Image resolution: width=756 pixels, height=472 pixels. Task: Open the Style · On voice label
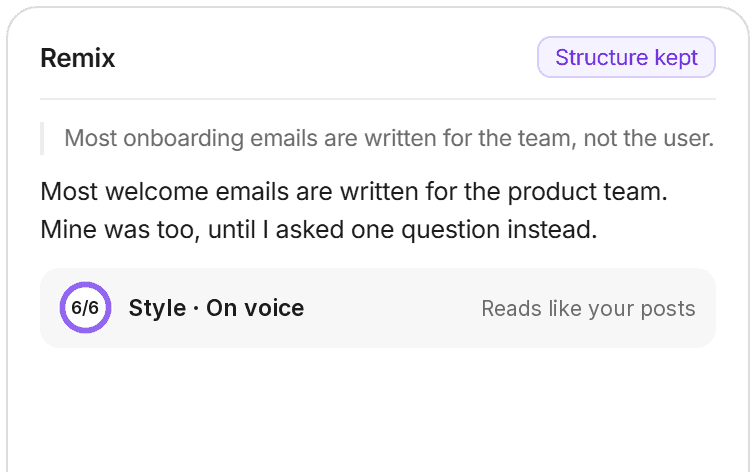[216, 308]
